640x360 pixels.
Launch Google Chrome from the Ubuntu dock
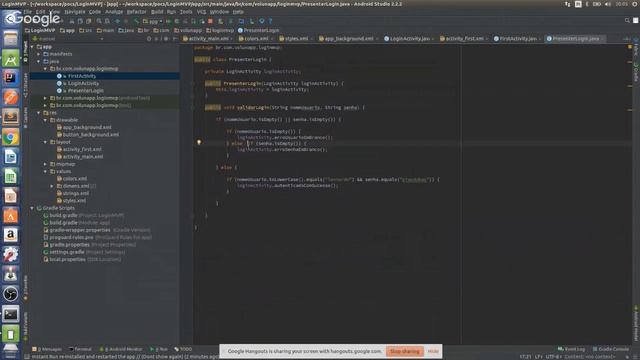pos(11,137)
